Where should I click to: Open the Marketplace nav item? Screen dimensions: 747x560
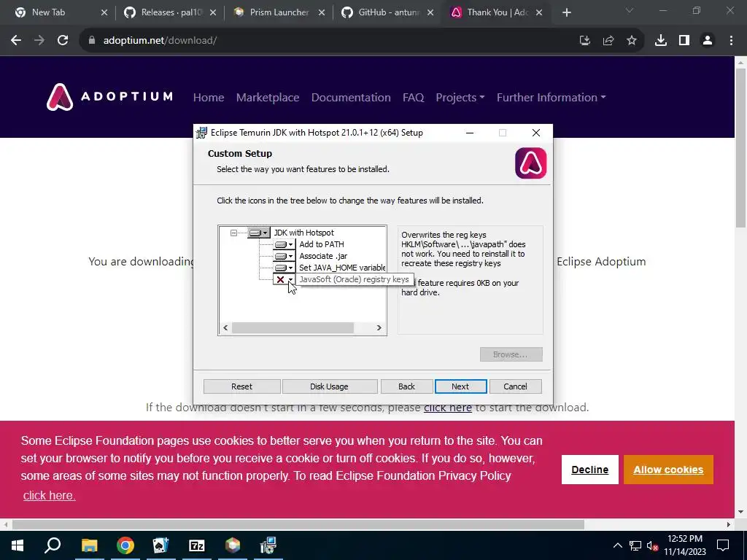(268, 98)
